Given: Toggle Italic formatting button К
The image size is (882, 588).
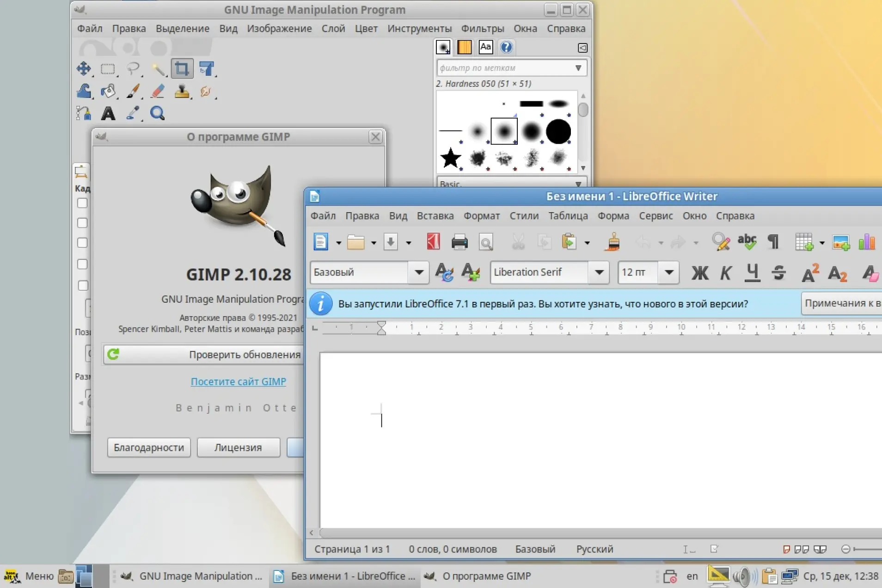Looking at the screenshot, I should tap(726, 273).
